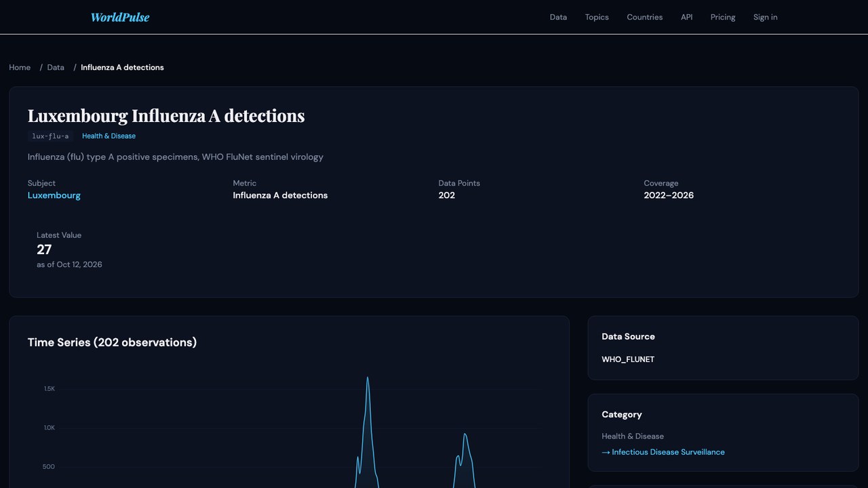
Task: Click the tallest peak on chart
Action: (368, 378)
